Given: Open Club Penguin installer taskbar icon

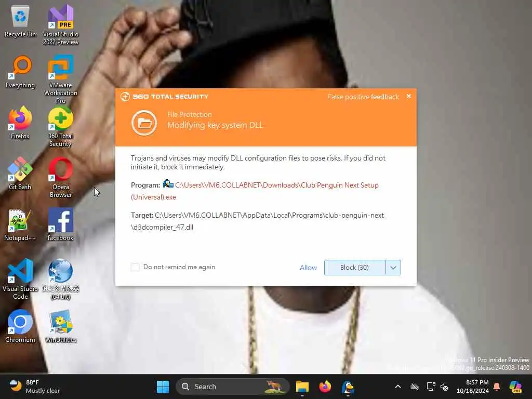Looking at the screenshot, I should 348,387.
